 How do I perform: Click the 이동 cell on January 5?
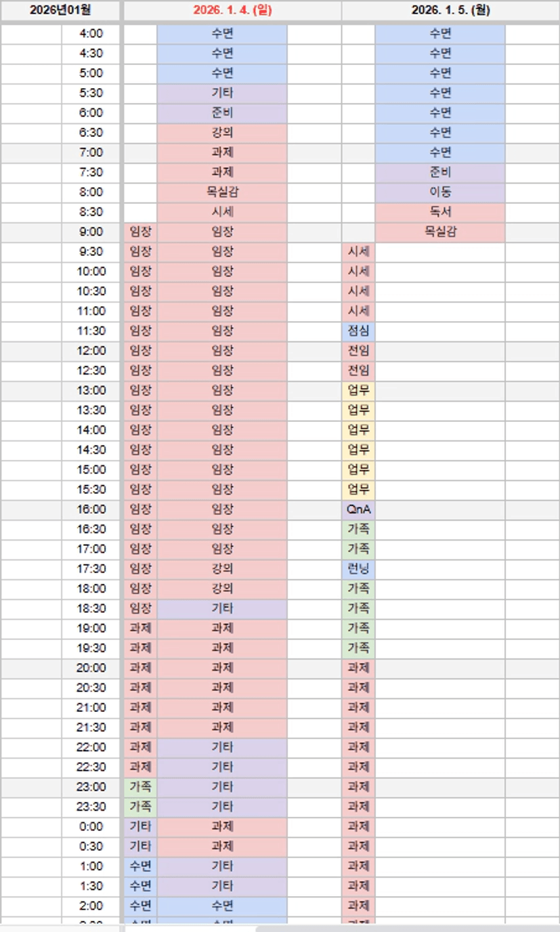point(440,192)
